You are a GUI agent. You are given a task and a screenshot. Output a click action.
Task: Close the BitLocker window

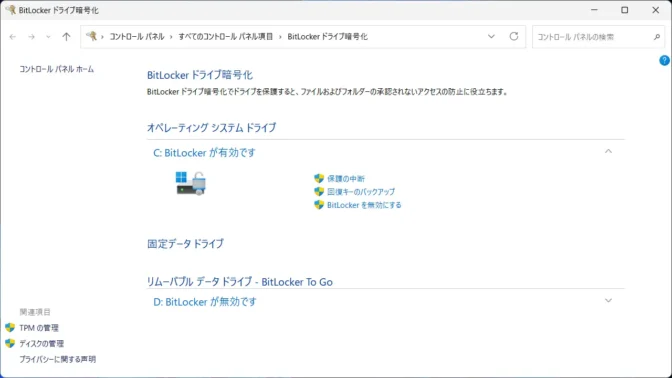click(655, 10)
